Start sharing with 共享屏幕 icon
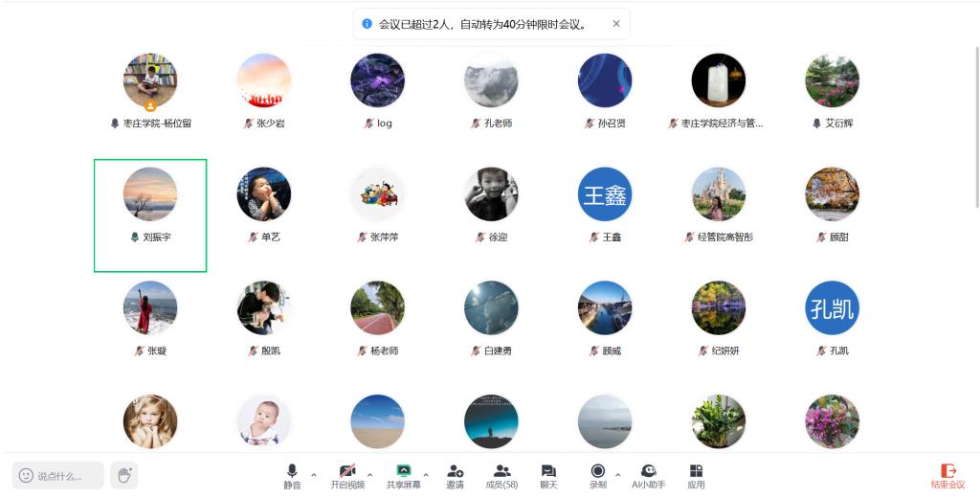The image size is (980, 498). (403, 475)
